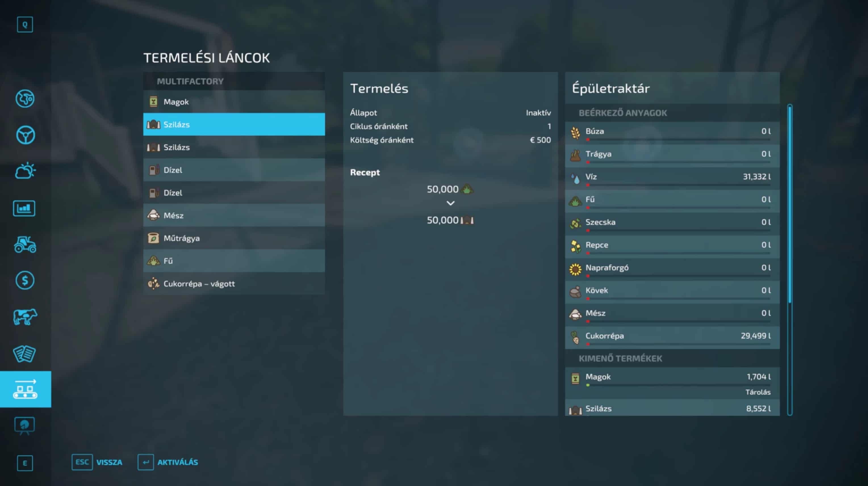Switch to the production chains conveyor tab
868x486 pixels.
pos(25,389)
